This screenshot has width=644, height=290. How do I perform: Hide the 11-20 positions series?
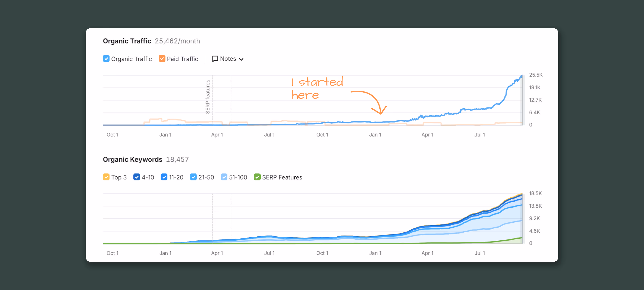164,177
